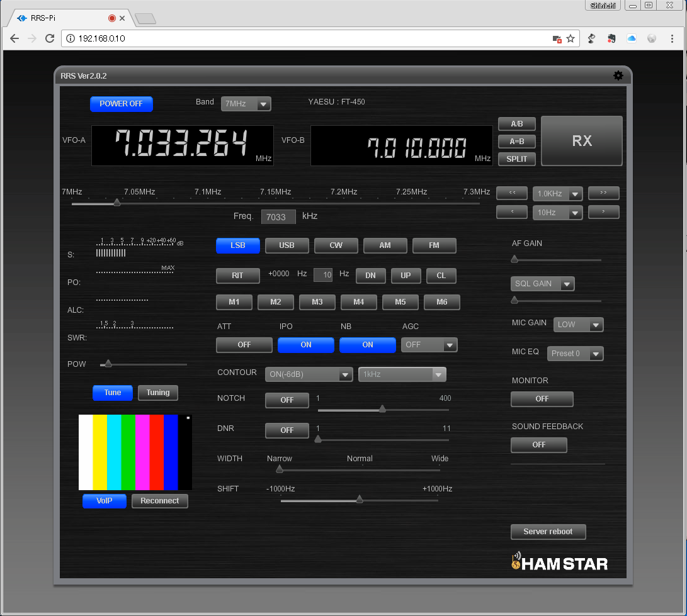The height and width of the screenshot is (616, 687).
Task: Click the fast step-down double arrow button
Action: point(511,193)
